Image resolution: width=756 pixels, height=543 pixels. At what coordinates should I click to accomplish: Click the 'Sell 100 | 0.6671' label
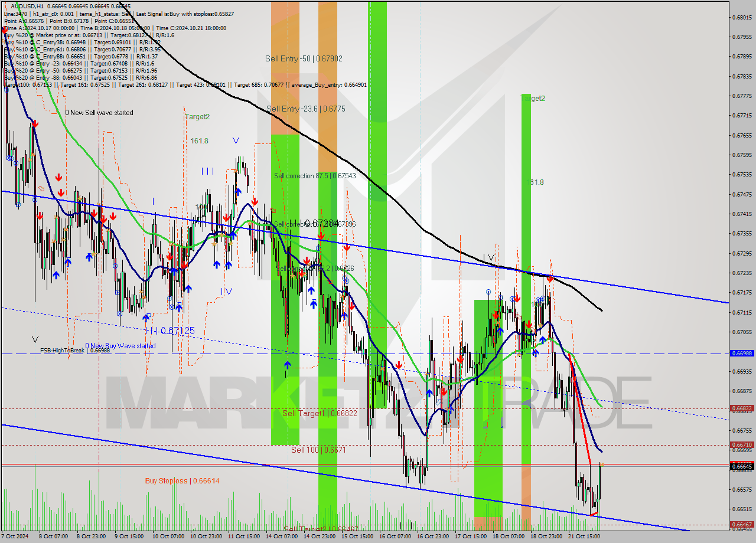[x=318, y=450]
